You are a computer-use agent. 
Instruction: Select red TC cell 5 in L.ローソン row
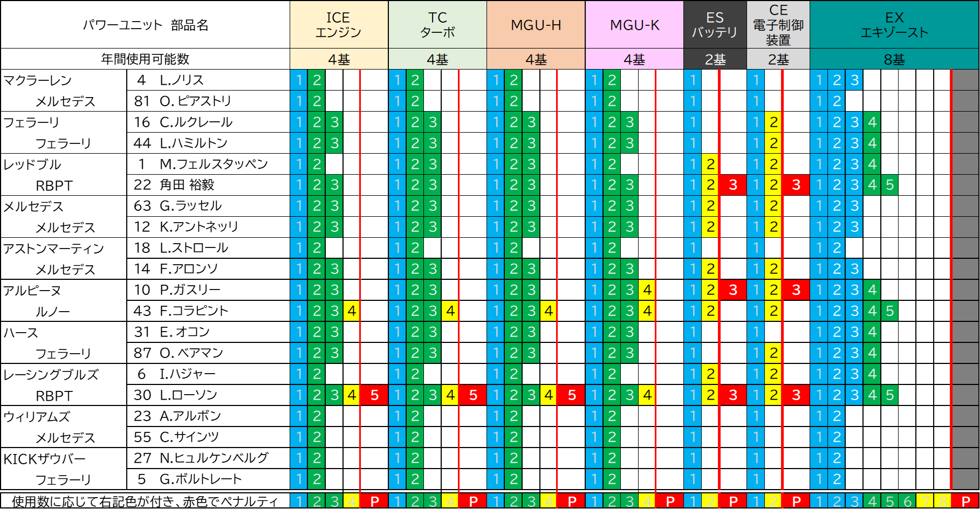click(x=473, y=395)
